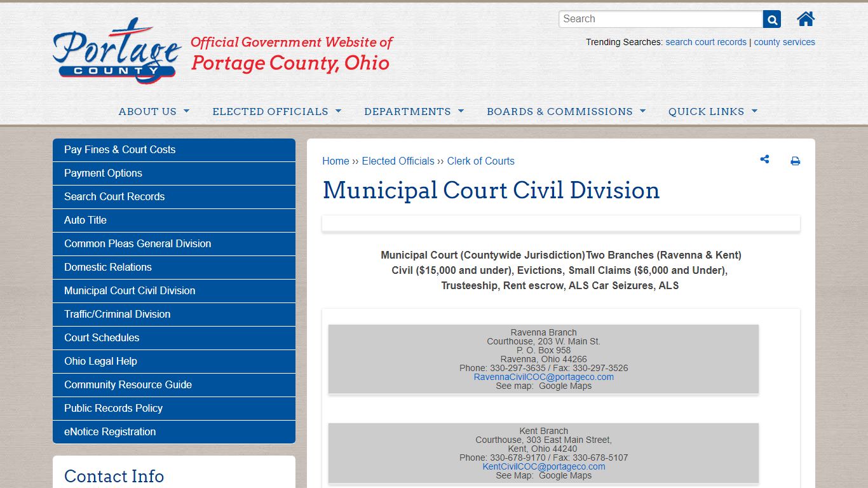This screenshot has height=488, width=868.
Task: Open the share icon
Action: point(764,159)
